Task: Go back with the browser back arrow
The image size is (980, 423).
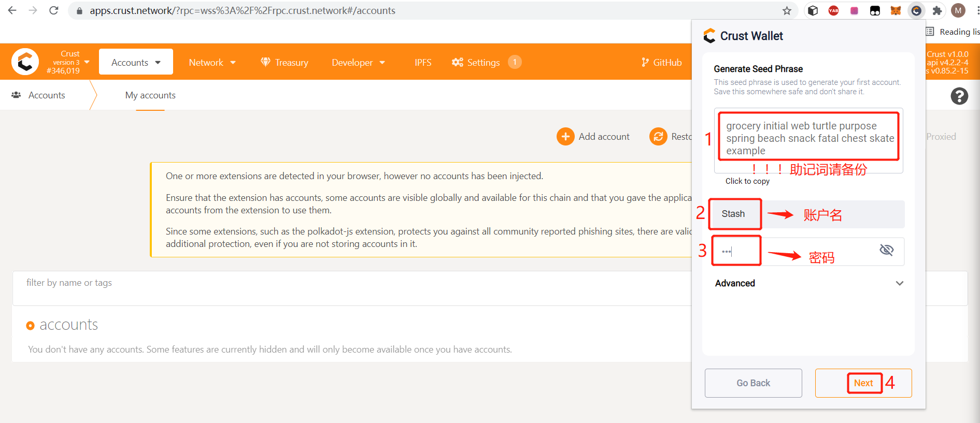Action: (x=12, y=10)
